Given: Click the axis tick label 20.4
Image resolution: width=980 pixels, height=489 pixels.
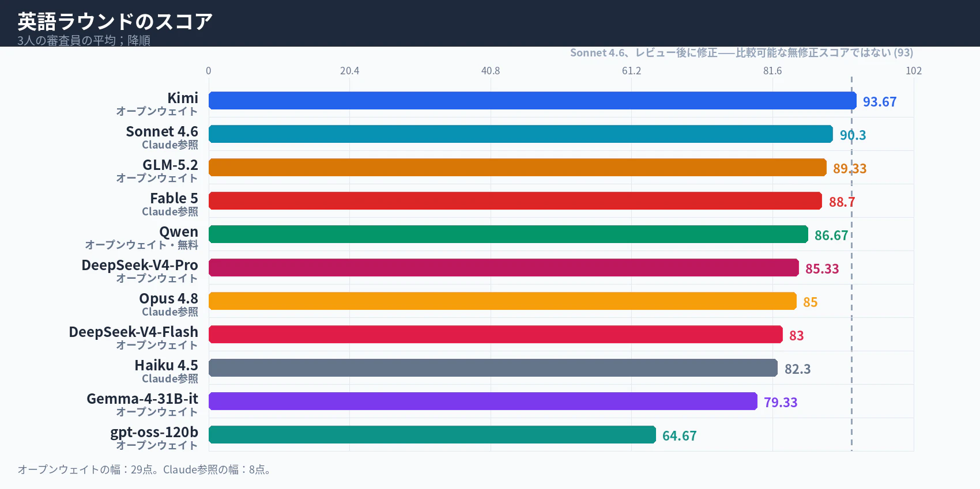Looking at the screenshot, I should 349,70.
